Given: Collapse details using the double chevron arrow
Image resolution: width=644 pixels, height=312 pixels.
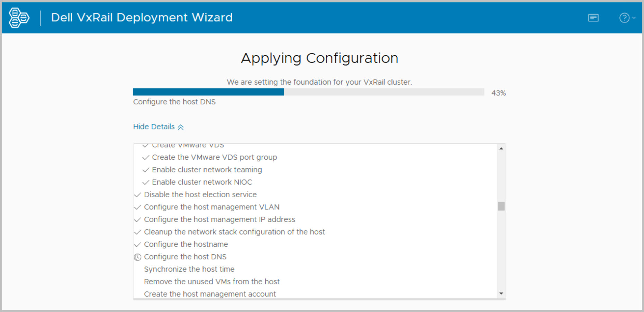Looking at the screenshot, I should (181, 127).
